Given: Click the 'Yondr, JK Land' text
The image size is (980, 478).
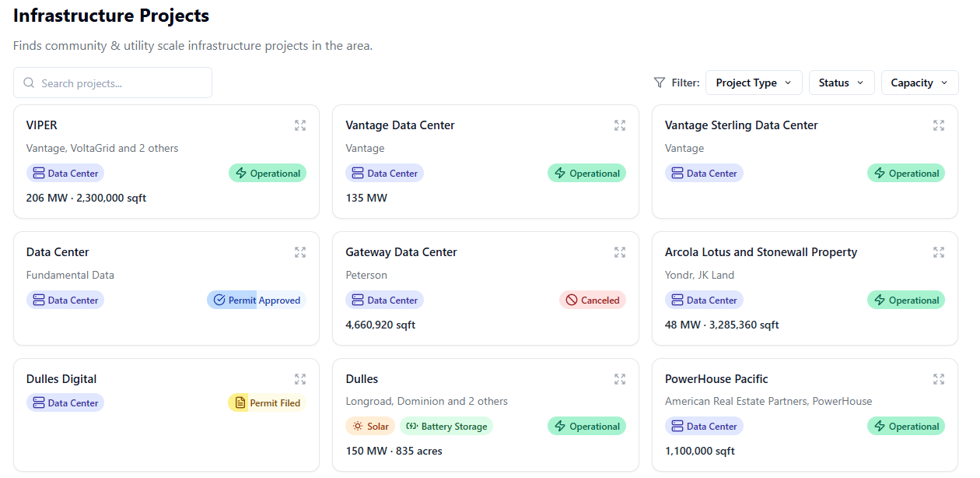Looking at the screenshot, I should 699,275.
